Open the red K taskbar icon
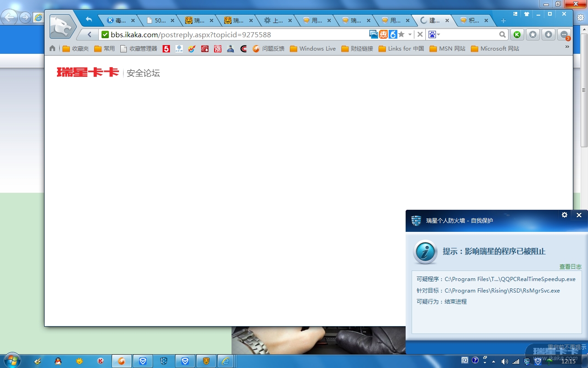Viewport: 588px width, 368px height. tap(100, 361)
